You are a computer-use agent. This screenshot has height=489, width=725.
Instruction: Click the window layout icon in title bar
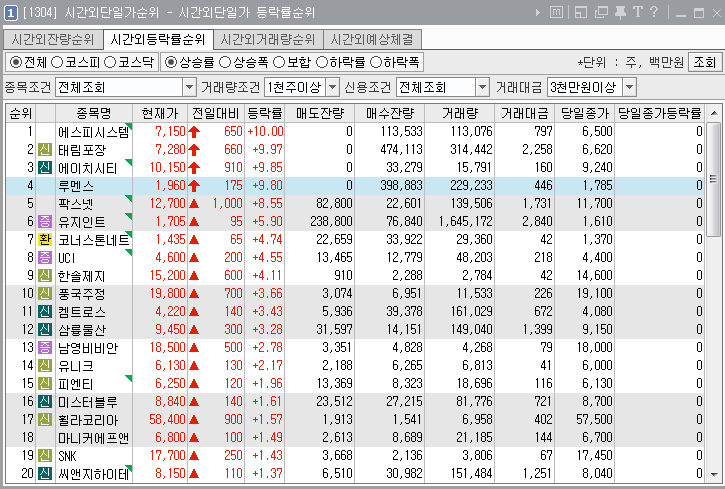581,12
